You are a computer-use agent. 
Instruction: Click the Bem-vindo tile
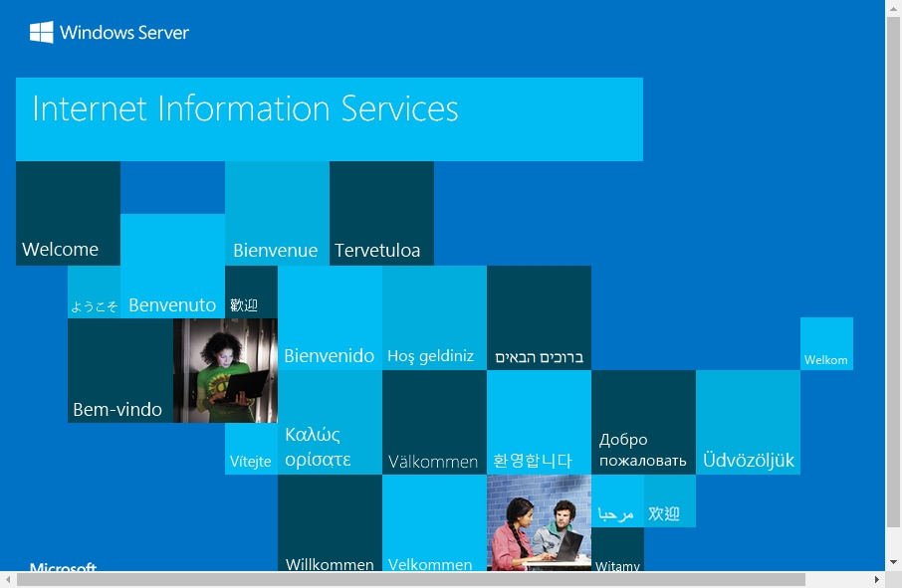coord(120,371)
